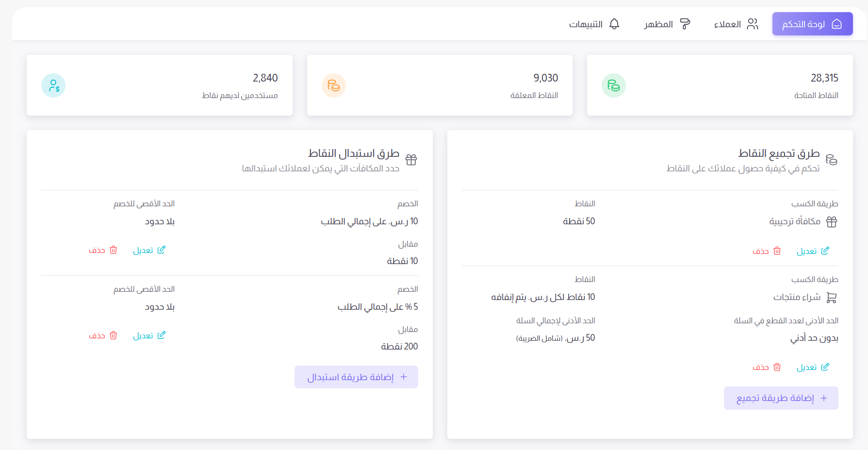Delete the مكافأة ترحيبية earning method
The image size is (868, 450).
click(x=767, y=251)
